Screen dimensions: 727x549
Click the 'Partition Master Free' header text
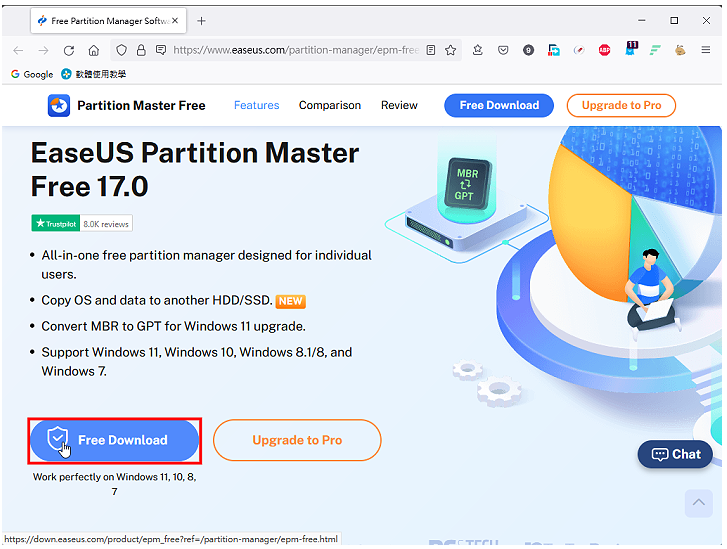pos(141,106)
